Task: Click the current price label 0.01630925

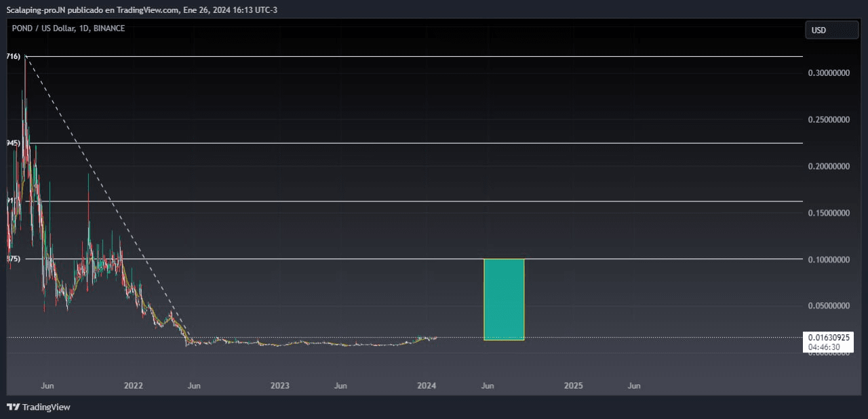Action: pyautogui.click(x=827, y=337)
